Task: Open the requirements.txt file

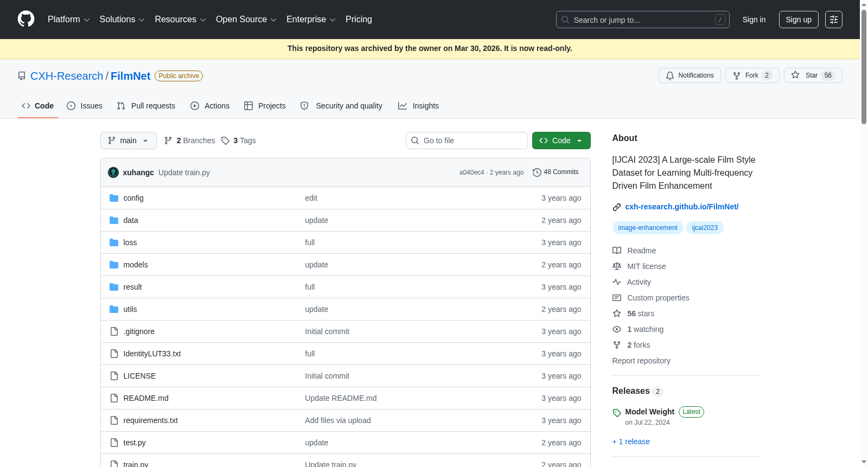Action: pos(151,420)
